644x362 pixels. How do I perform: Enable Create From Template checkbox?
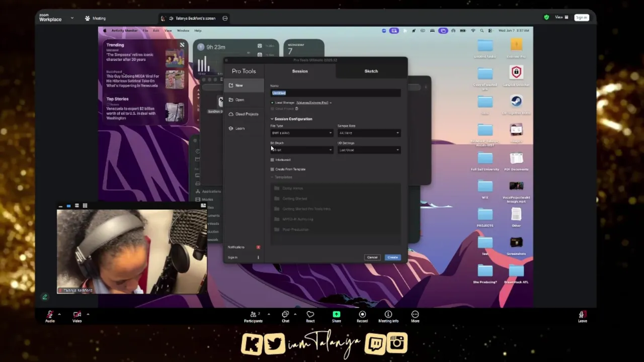272,169
